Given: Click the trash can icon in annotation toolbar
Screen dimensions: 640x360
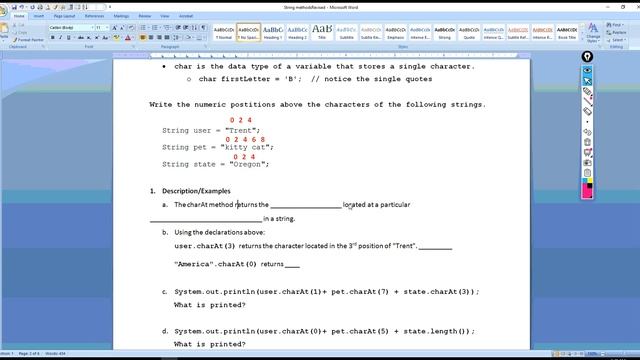Looking at the screenshot, I should click(x=587, y=142).
